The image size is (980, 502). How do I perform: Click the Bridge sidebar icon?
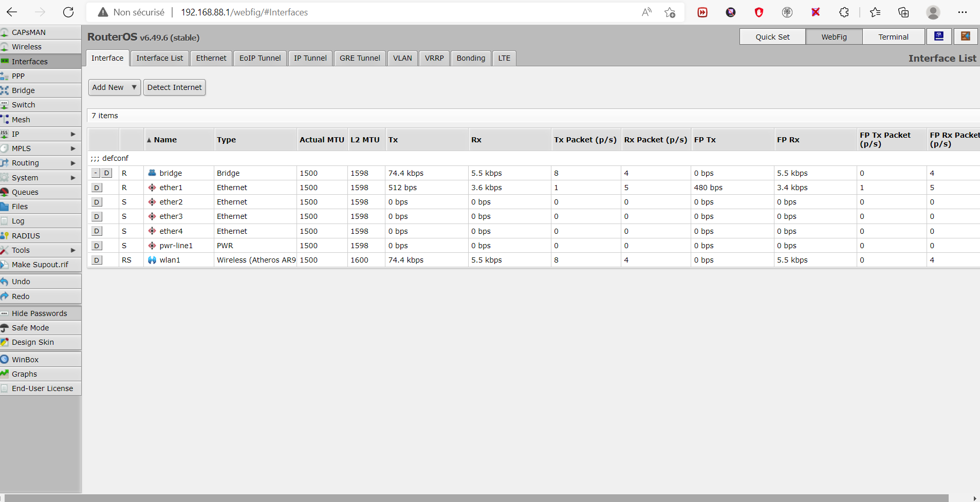[x=5, y=90]
